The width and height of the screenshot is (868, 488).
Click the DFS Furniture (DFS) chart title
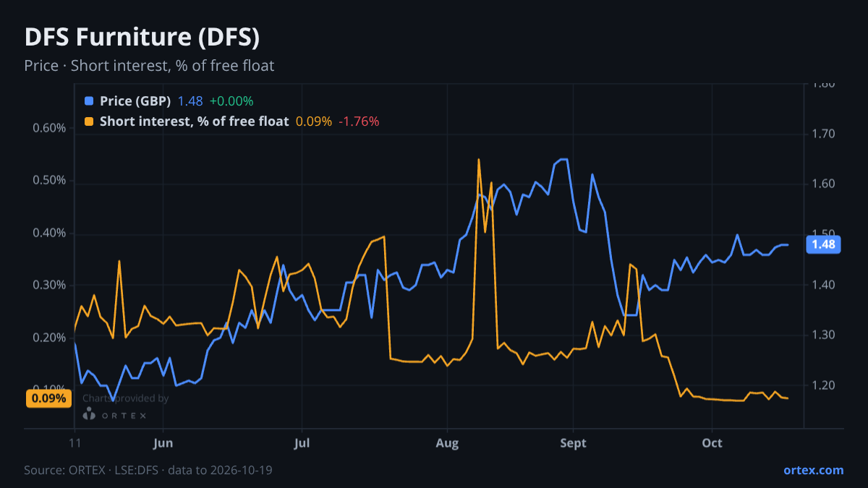pyautogui.click(x=142, y=38)
